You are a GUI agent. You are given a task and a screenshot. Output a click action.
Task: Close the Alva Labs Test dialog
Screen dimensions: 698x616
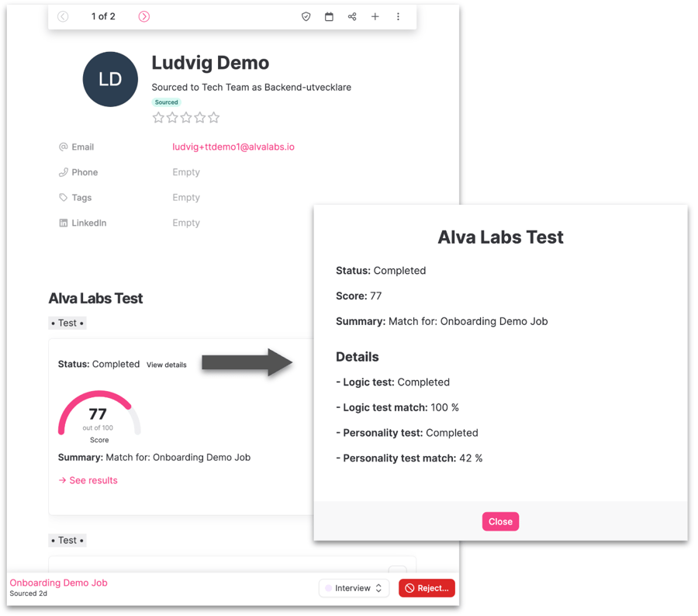(x=500, y=521)
